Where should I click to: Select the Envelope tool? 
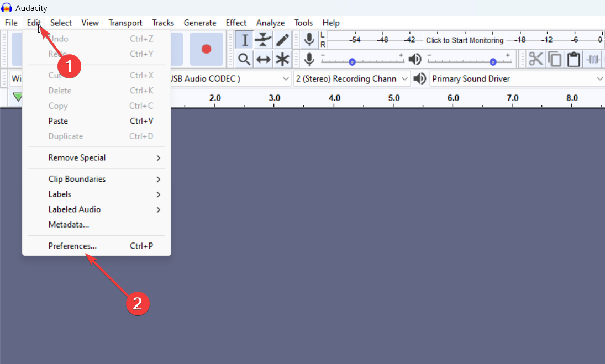coord(263,40)
